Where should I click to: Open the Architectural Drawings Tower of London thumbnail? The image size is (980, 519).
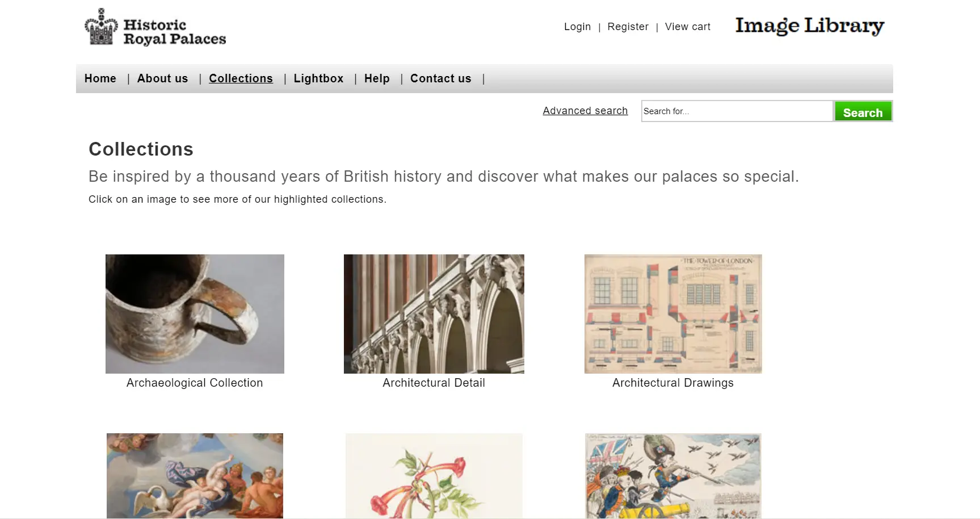pyautogui.click(x=673, y=314)
